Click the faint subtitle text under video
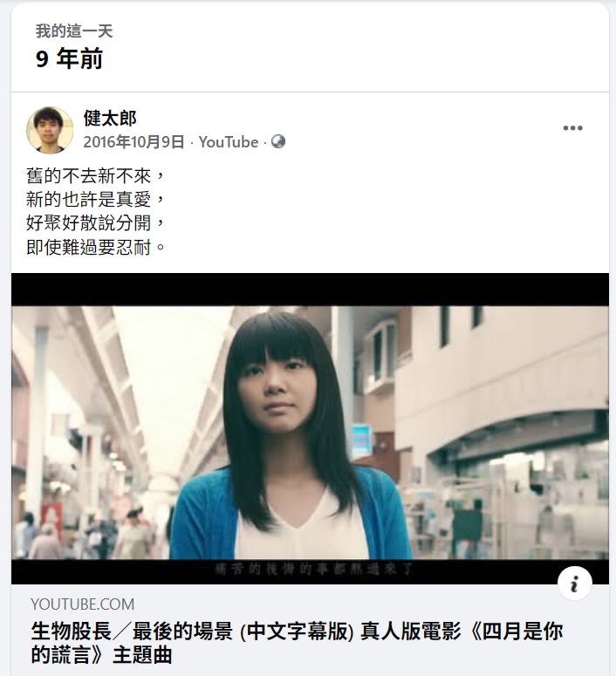Image resolution: width=616 pixels, height=676 pixels. pos(313,569)
